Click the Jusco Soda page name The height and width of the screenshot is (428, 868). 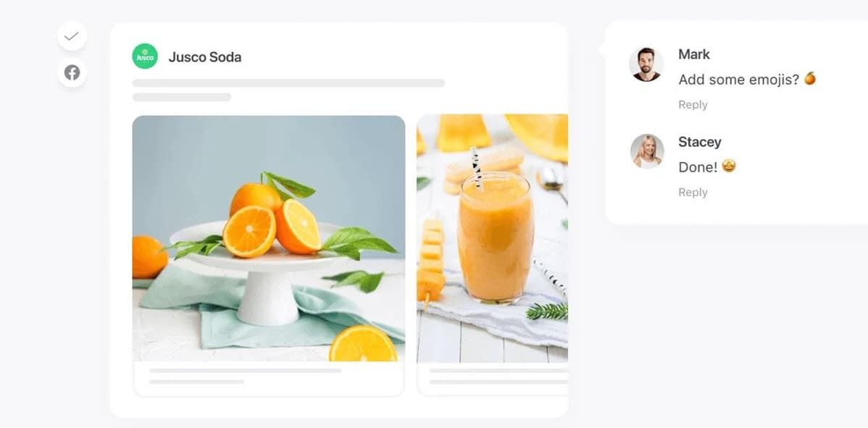[205, 57]
